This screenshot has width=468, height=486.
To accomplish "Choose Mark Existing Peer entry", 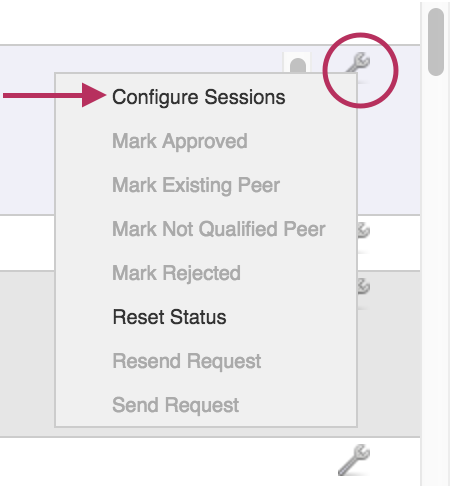I will click(x=196, y=185).
